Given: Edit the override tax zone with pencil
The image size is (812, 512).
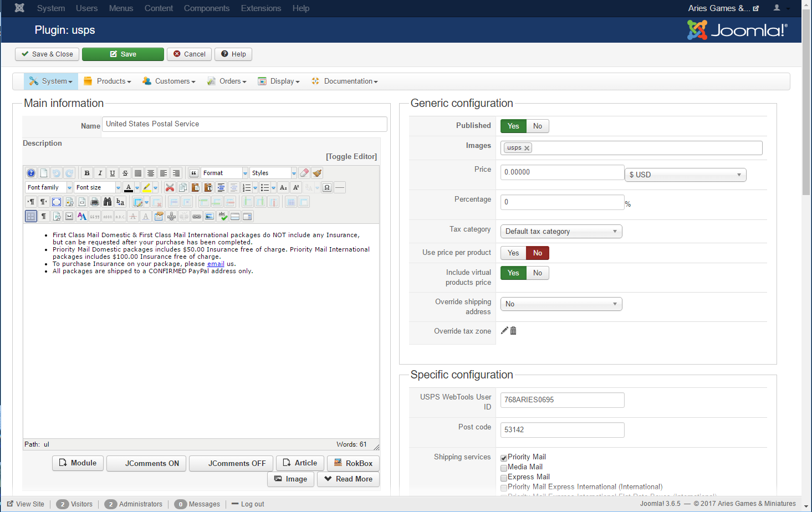Looking at the screenshot, I should coord(504,331).
